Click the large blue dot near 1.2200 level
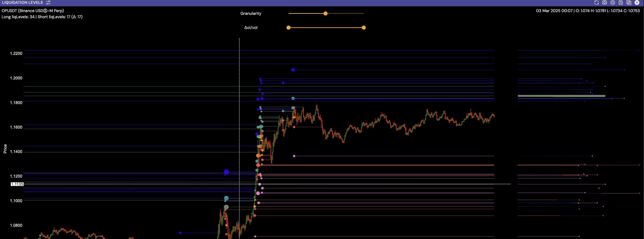This screenshot has height=239, width=644. 293,70
